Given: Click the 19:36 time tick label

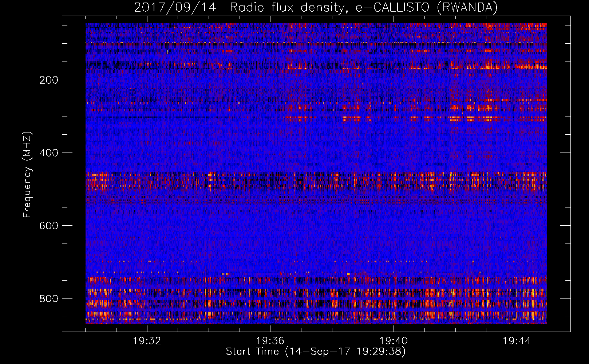Looking at the screenshot, I should (x=270, y=341).
